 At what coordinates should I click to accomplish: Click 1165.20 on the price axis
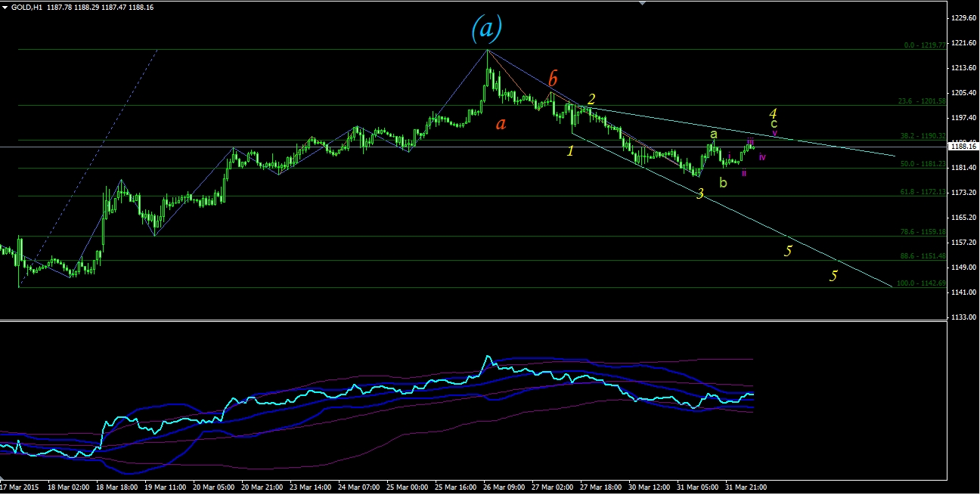tap(963, 217)
